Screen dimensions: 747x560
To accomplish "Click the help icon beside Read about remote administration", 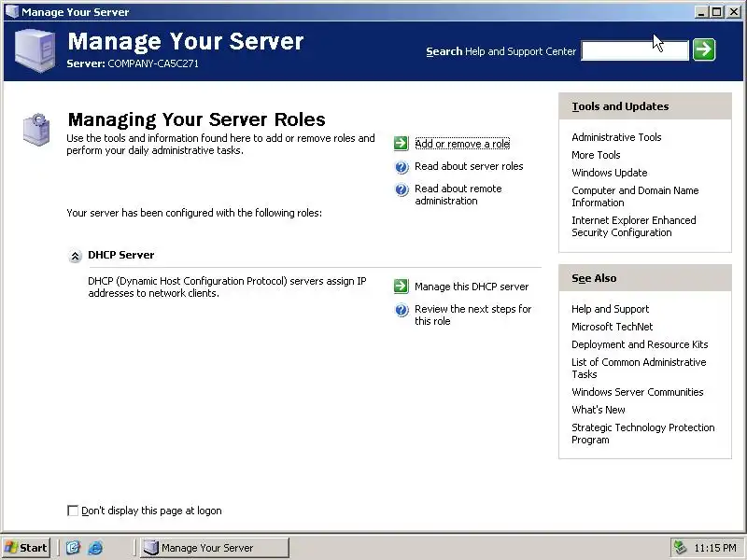I will click(402, 189).
